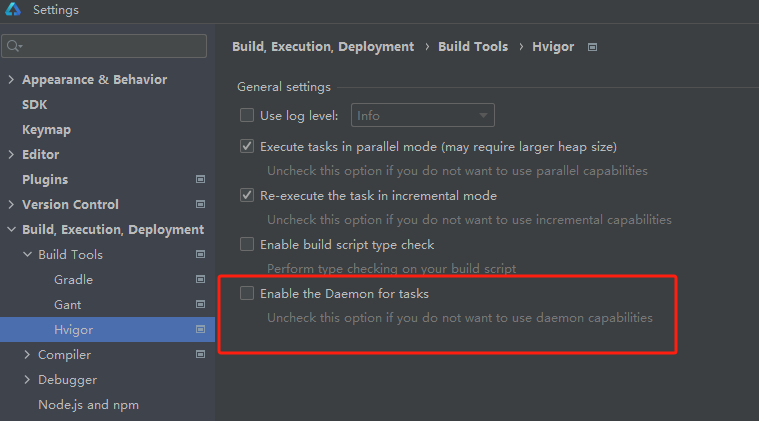The height and width of the screenshot is (421, 759).
Task: Click the project-level icon beside Gant
Action: [200, 304]
